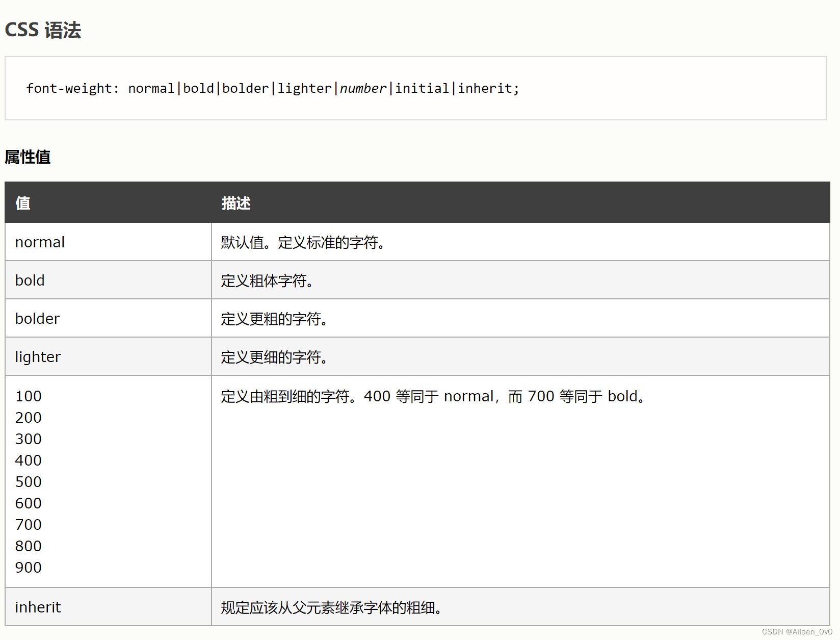Click description '定义更细的字符。'
This screenshot has height=640, width=840.
pyautogui.click(x=275, y=357)
